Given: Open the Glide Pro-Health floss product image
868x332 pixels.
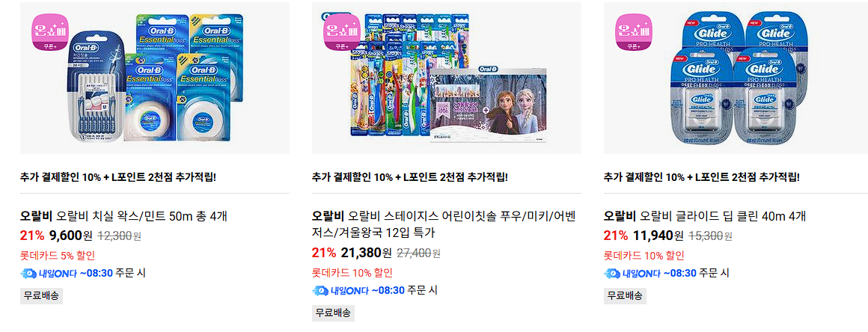Looking at the screenshot, I should point(736,78).
